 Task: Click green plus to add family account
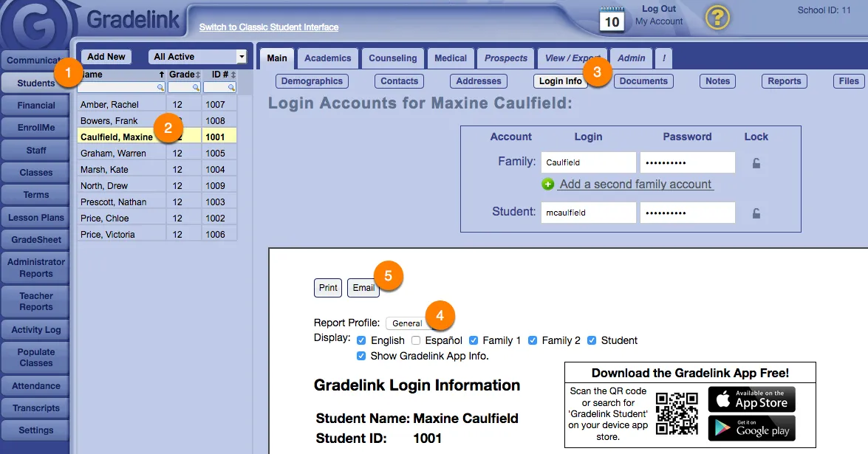(x=547, y=185)
